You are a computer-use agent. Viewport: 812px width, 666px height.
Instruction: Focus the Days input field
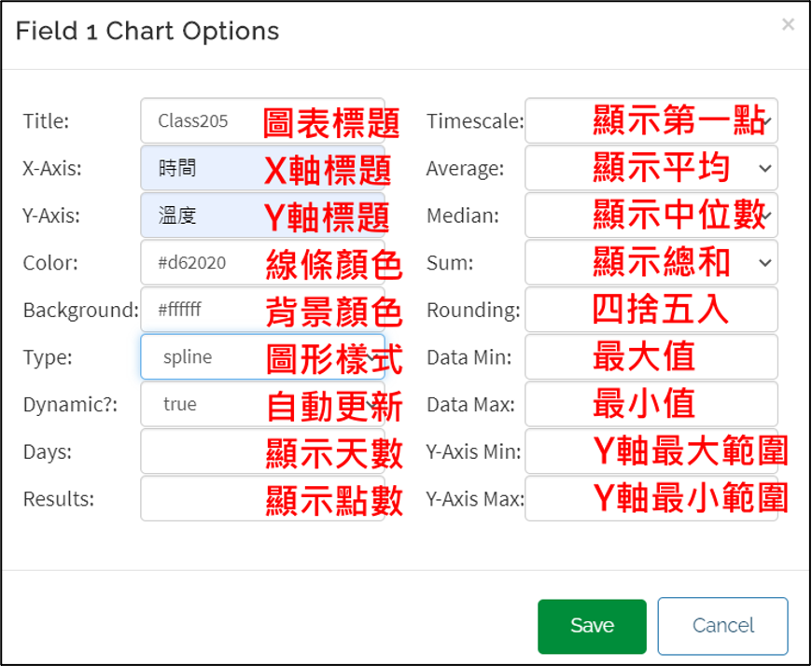pos(262,451)
